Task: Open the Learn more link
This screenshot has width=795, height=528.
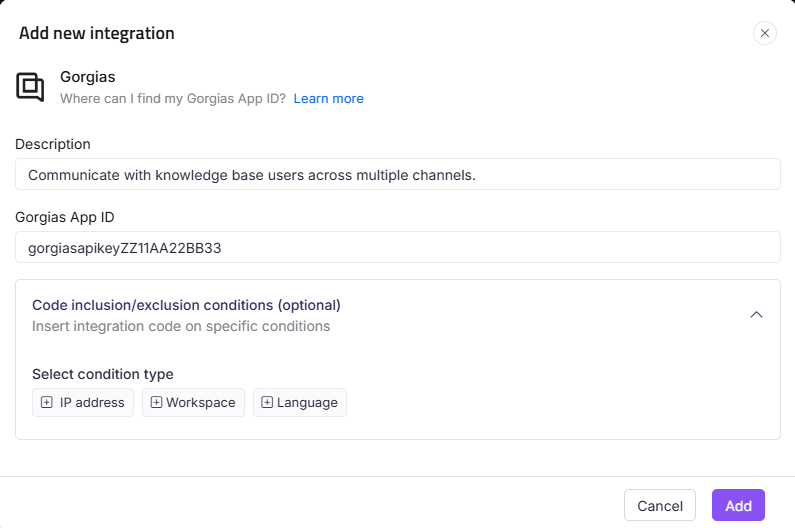Action: (329, 98)
